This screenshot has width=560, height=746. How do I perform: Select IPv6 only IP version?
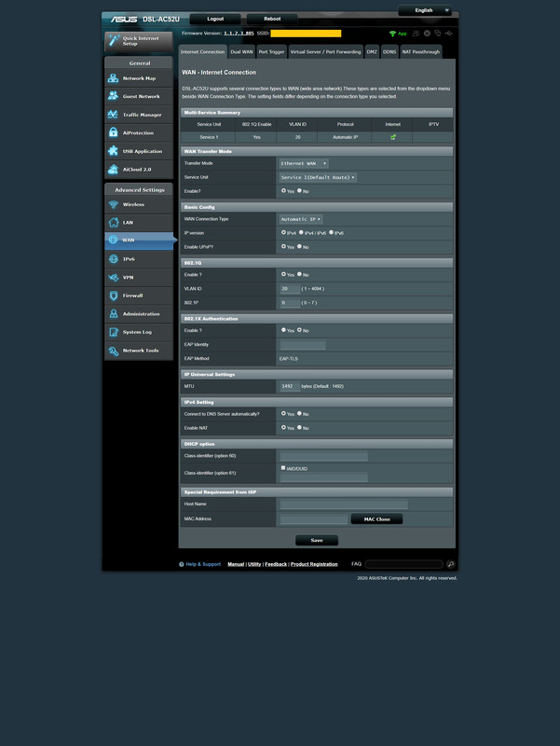(x=332, y=232)
